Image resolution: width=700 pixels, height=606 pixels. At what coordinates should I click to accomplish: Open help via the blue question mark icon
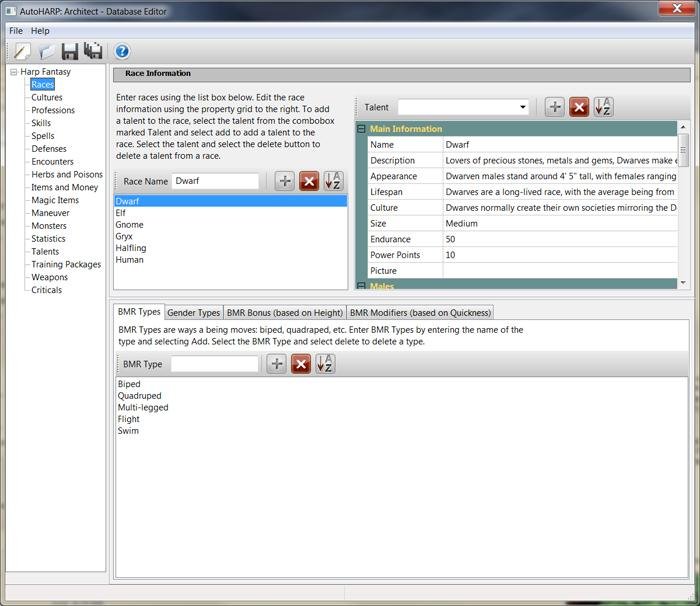[x=122, y=51]
